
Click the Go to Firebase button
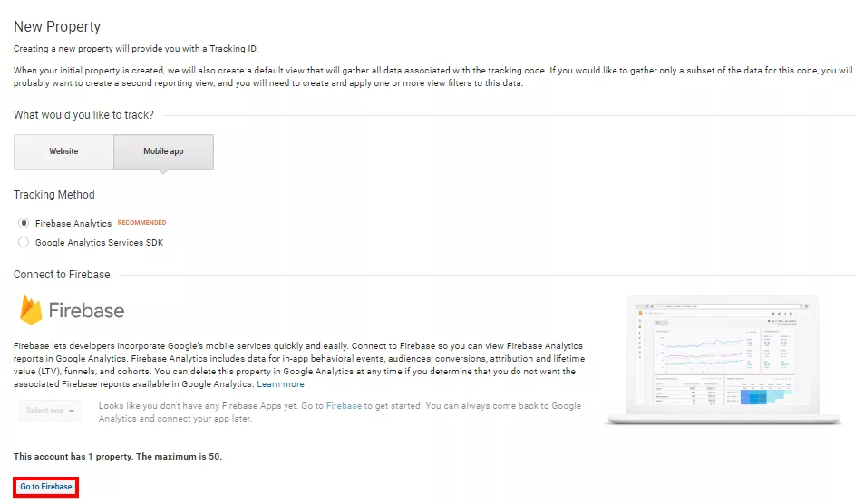pos(46,487)
